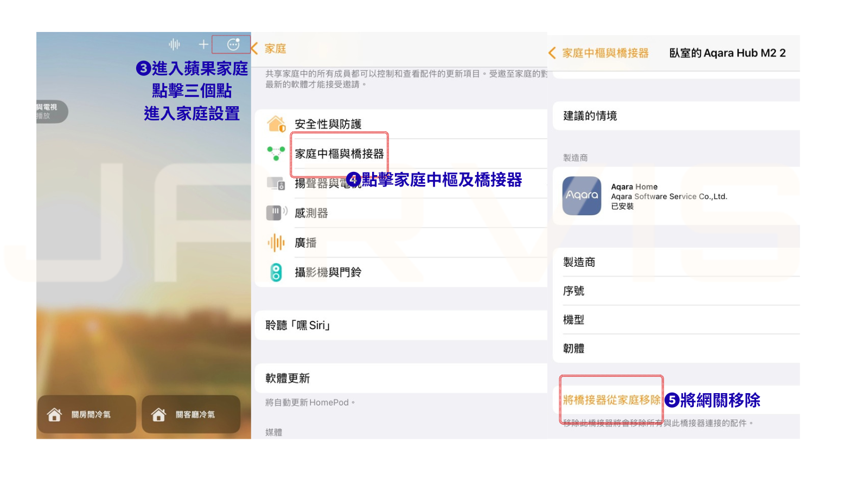Click the orange 廣播 waveform icon
Viewport: 868px width, 488px height.
pos(276,242)
